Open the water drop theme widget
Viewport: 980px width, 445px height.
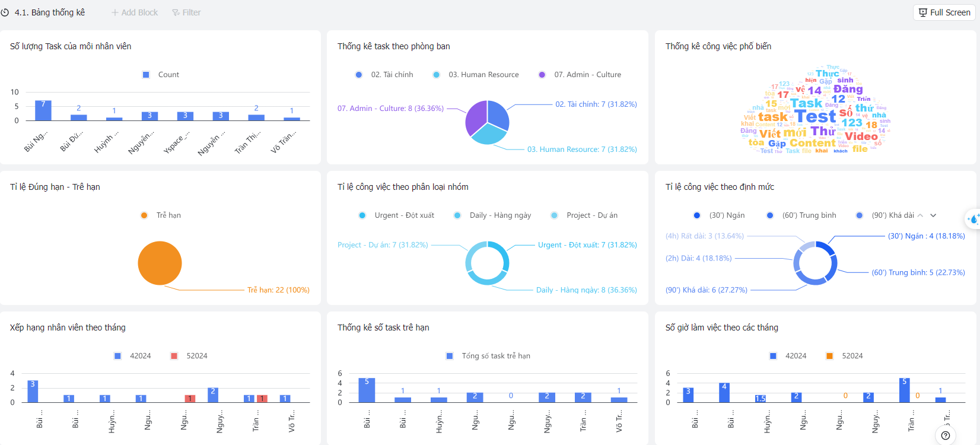pyautogui.click(x=973, y=219)
